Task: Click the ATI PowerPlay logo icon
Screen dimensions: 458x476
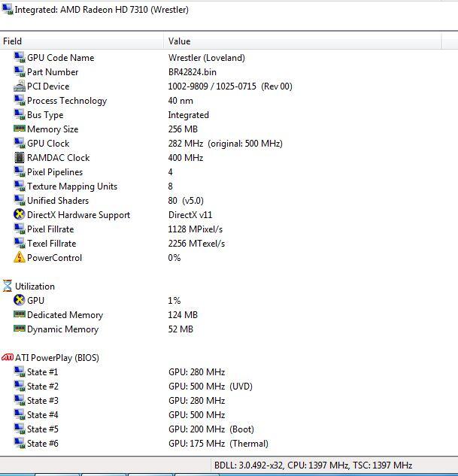Action: pos(8,357)
